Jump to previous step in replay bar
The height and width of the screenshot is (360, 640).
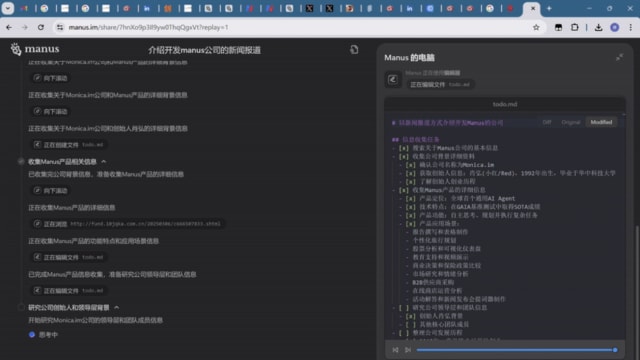[395, 350]
